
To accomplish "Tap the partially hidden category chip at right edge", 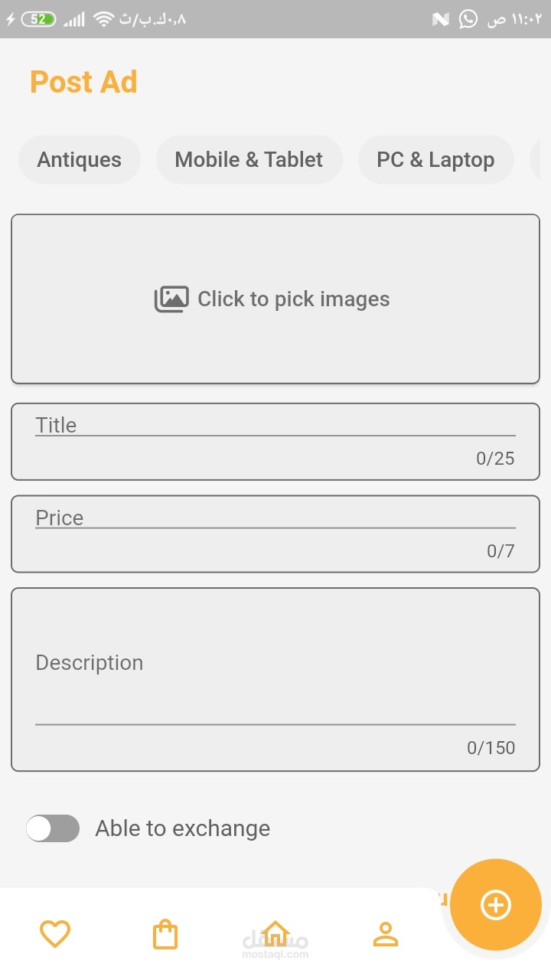I will pos(536,160).
